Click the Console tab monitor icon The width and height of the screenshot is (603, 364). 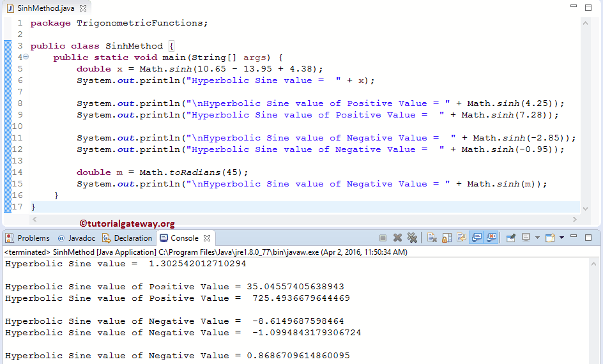(x=164, y=238)
